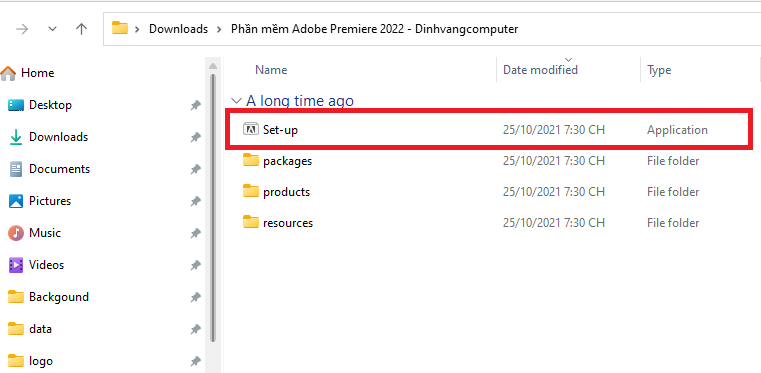Click the Pictures landscape icon
The image size is (761, 373).
(16, 201)
